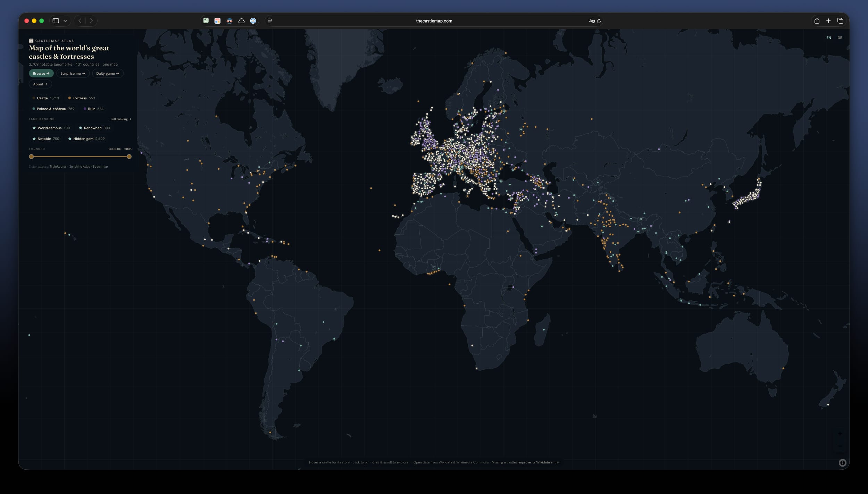
Task: Zoom out with the map minus control
Action: [840, 446]
